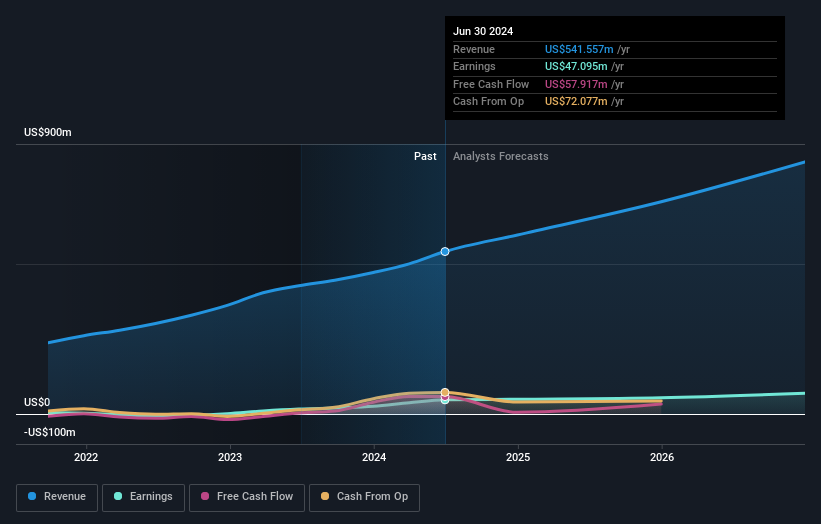Image resolution: width=821 pixels, height=524 pixels.
Task: Click the Jun 30 2024 tooltip date
Action: (x=483, y=31)
